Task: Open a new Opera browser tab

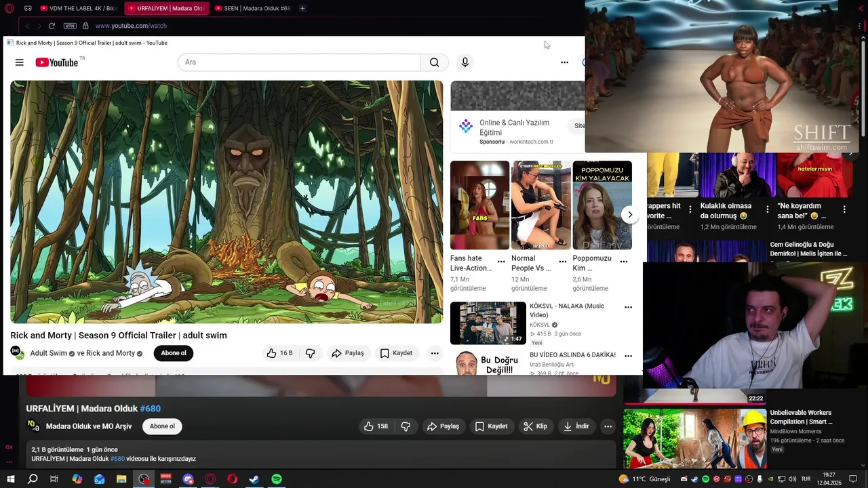Action: 302,8
